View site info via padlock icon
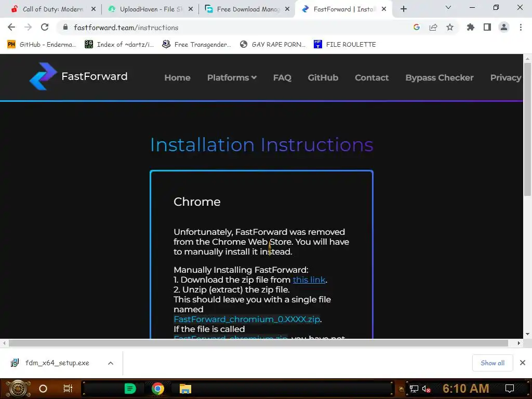This screenshot has width=532, height=399. tap(65, 27)
